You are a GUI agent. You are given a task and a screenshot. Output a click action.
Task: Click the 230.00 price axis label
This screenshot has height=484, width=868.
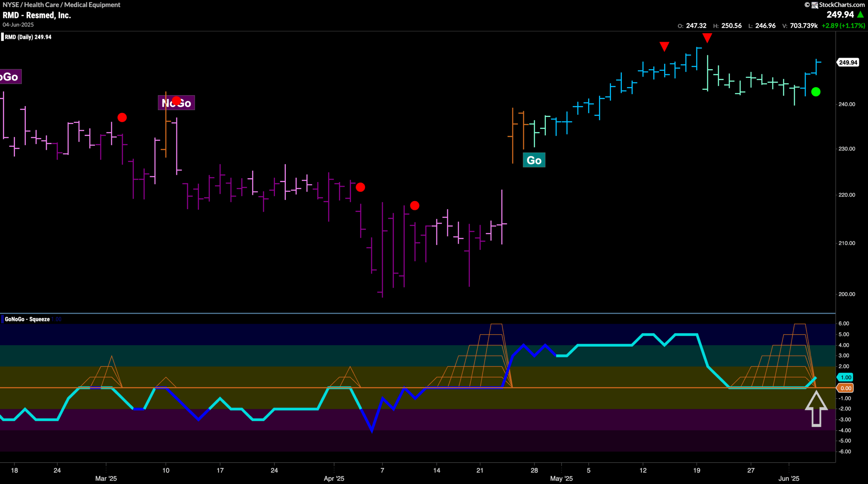(x=847, y=149)
